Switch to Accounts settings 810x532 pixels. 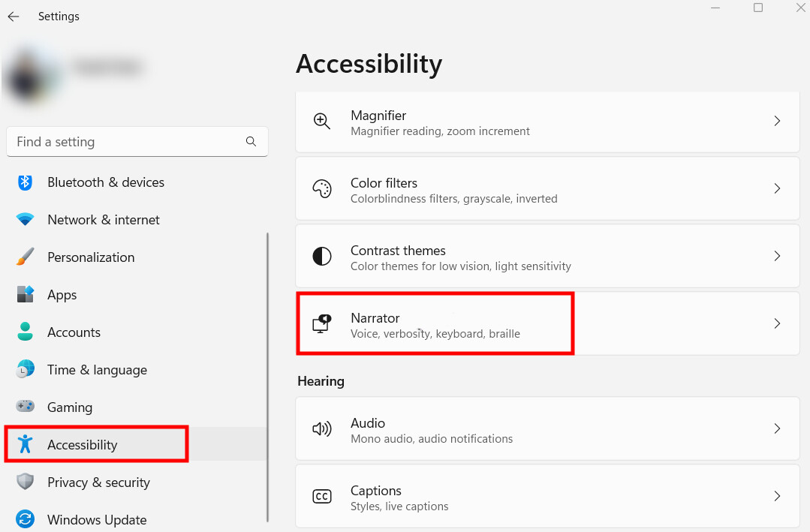[x=137, y=332]
